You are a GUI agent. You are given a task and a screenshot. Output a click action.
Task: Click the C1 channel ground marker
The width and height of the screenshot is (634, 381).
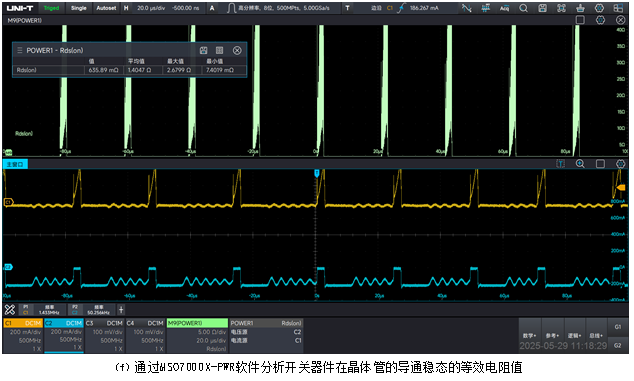click(8, 202)
